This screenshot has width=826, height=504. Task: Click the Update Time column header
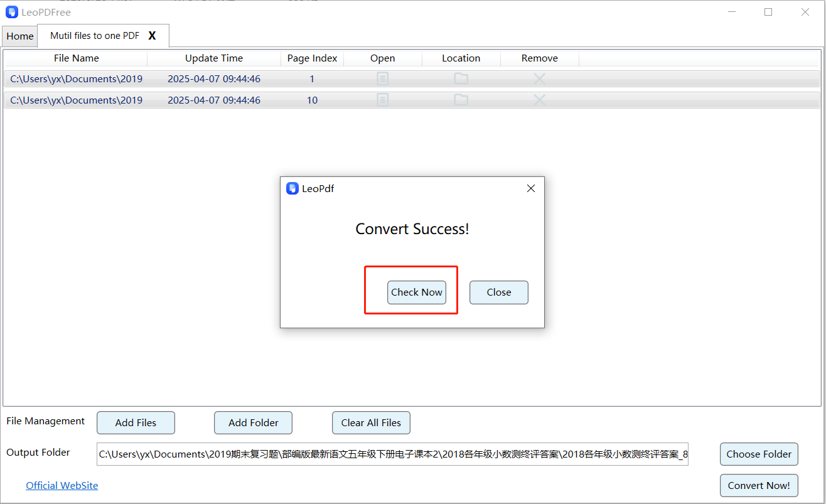214,58
